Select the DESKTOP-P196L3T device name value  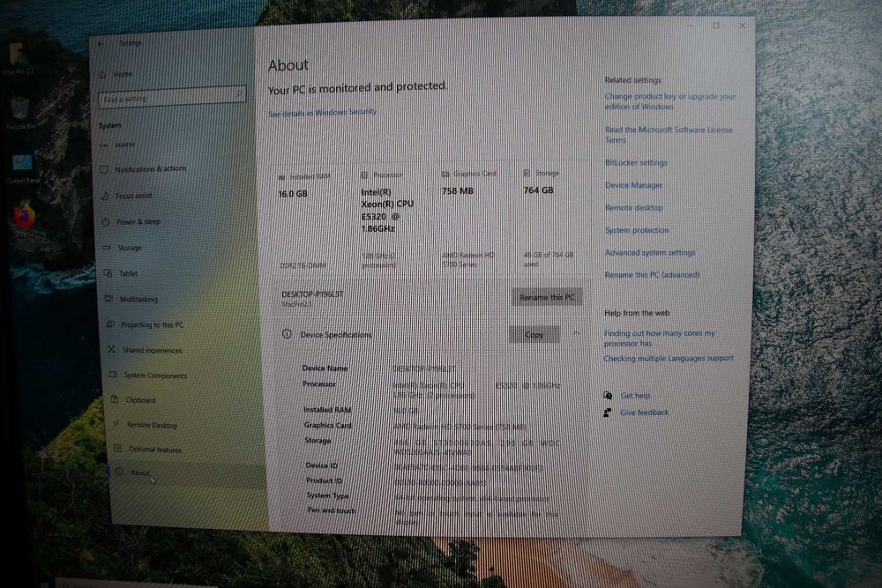423,368
